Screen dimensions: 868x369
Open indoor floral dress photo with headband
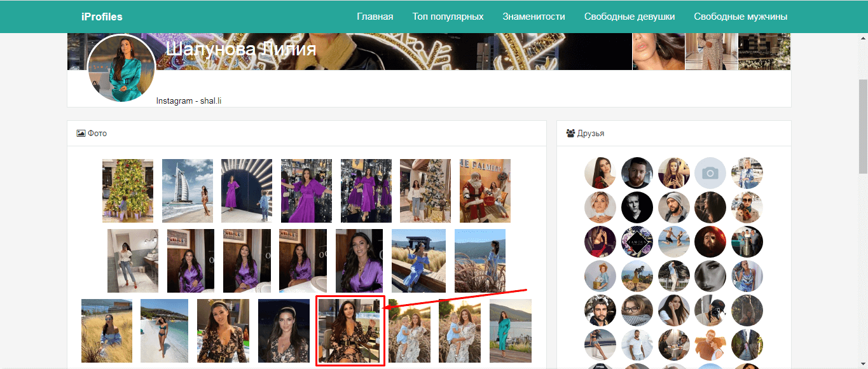pos(223,331)
